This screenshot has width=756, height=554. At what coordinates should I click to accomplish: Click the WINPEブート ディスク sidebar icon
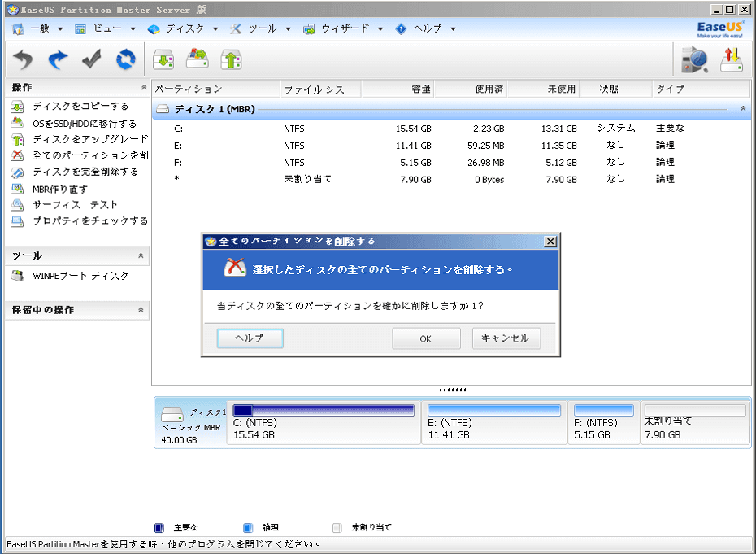pos(17,276)
